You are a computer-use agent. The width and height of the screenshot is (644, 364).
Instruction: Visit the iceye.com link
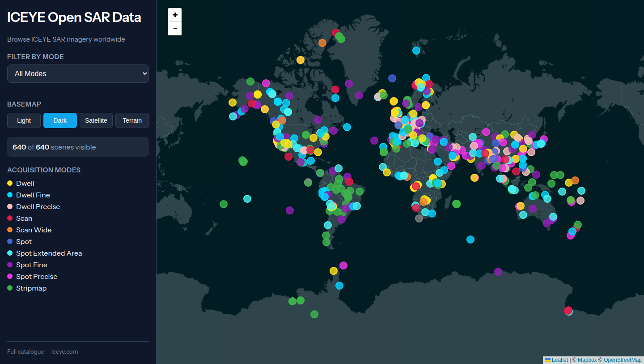[65, 352]
